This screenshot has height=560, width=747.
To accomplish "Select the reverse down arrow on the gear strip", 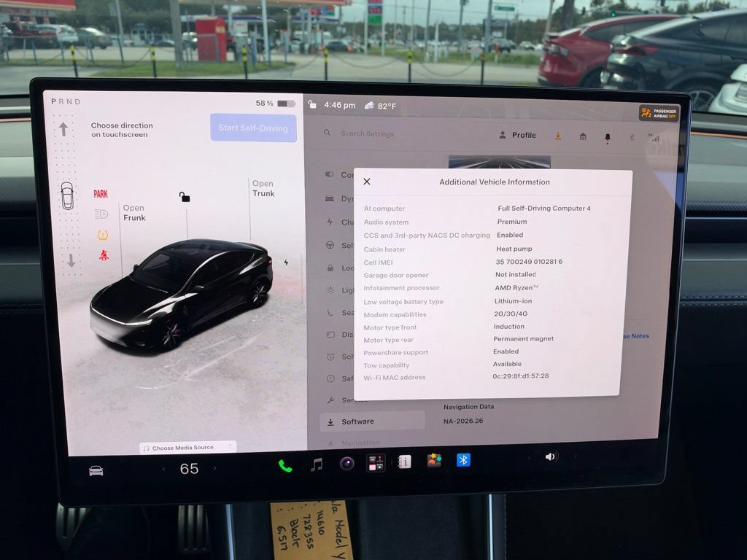I will tap(71, 260).
